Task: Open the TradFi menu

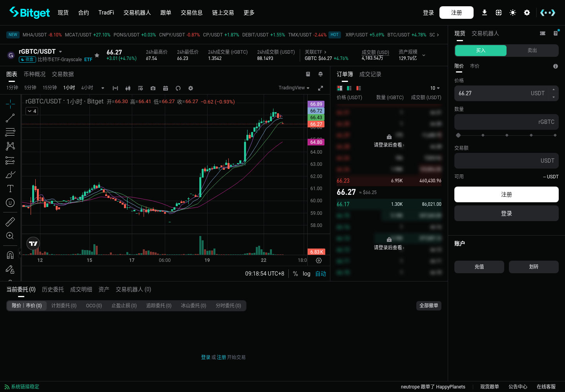Action: click(106, 13)
